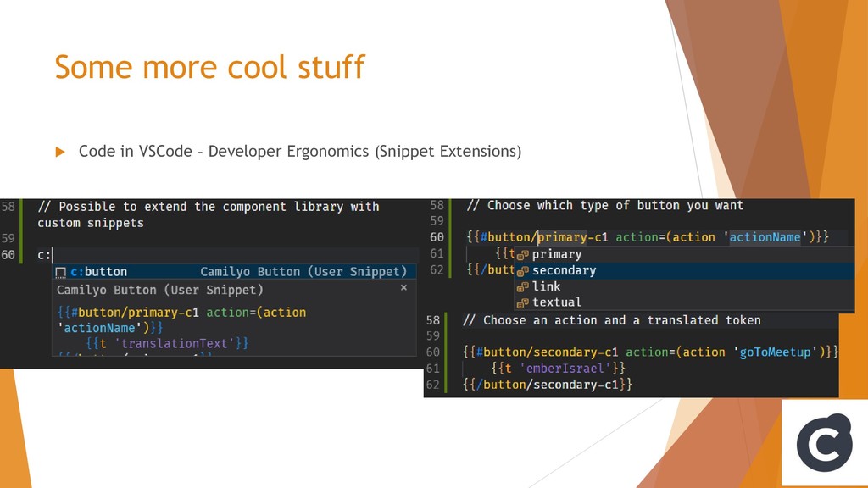
Task: Click the 'translationText' string in the snippet preview
Action: coord(174,344)
